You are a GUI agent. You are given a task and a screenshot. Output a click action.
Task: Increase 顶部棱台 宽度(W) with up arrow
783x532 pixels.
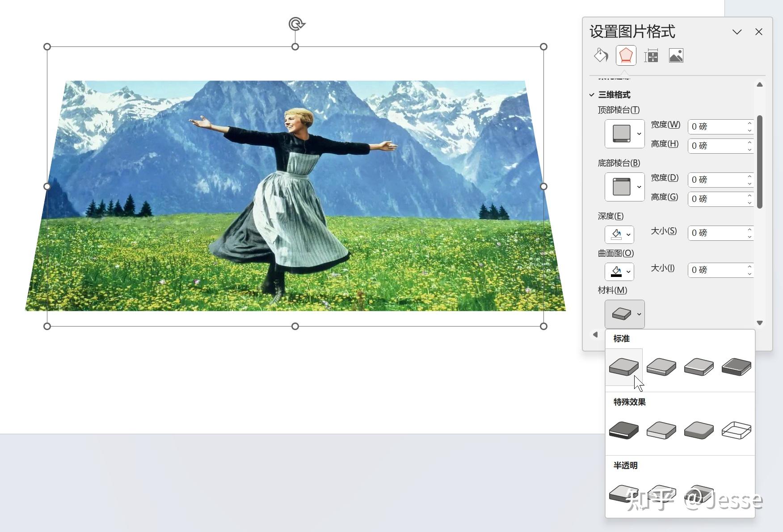(x=749, y=123)
